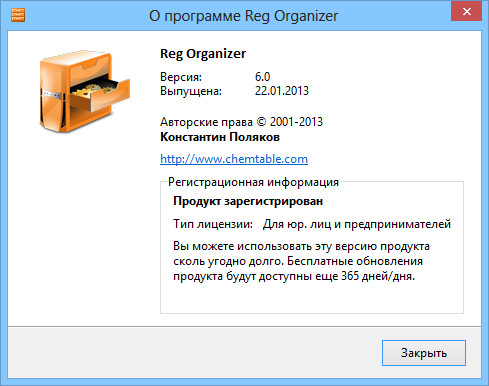Click the Тип лицензии: label
Image resolution: width=489 pixels, height=386 pixels.
click(213, 224)
